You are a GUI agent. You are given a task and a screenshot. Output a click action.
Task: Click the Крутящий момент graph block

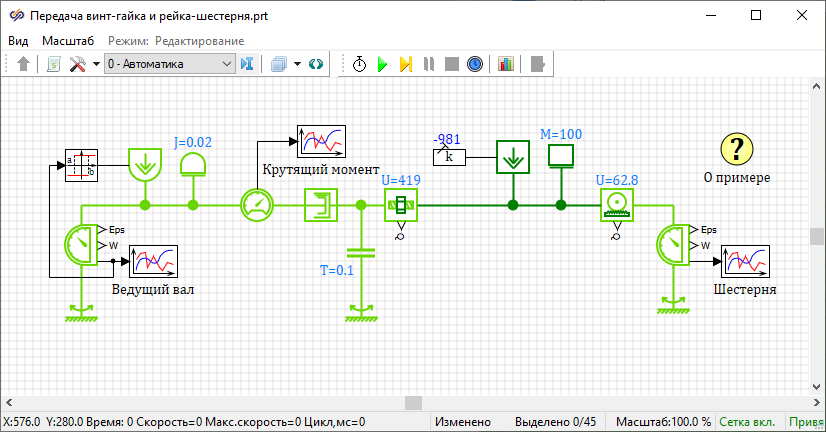[x=320, y=139]
